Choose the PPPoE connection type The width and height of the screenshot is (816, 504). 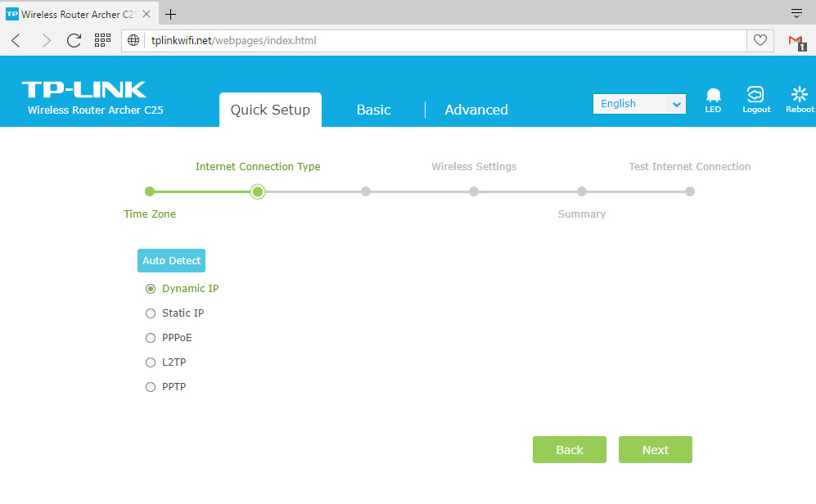151,338
